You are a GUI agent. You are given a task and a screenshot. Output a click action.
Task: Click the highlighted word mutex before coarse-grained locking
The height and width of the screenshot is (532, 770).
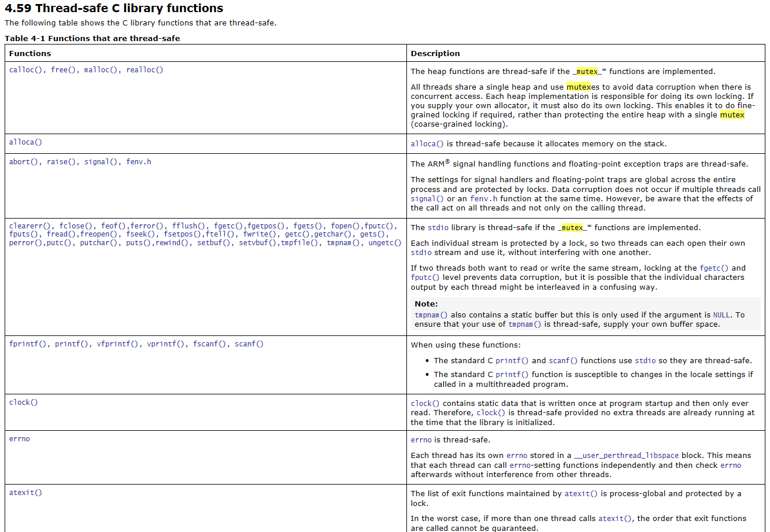pyautogui.click(x=732, y=115)
